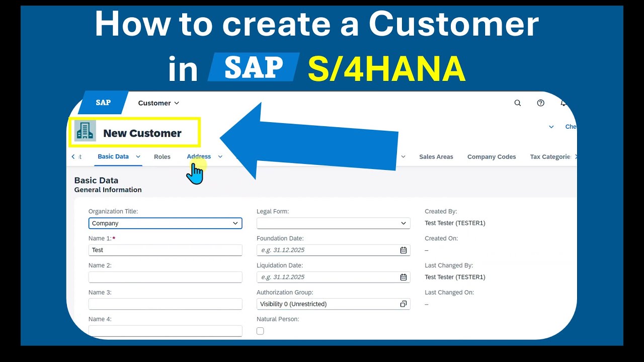Screen dimensions: 644x362
Task: Expand the Basic Data tab chevron
Action: (138, 156)
